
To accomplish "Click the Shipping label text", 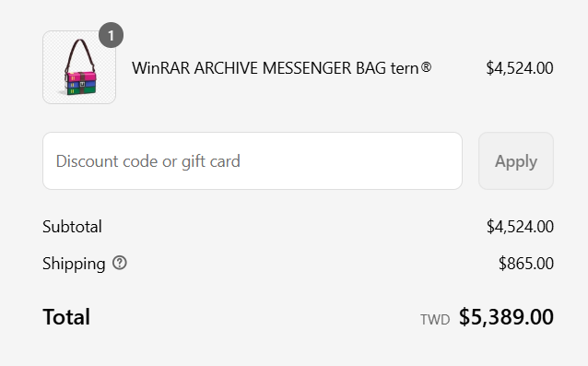I will (x=74, y=264).
